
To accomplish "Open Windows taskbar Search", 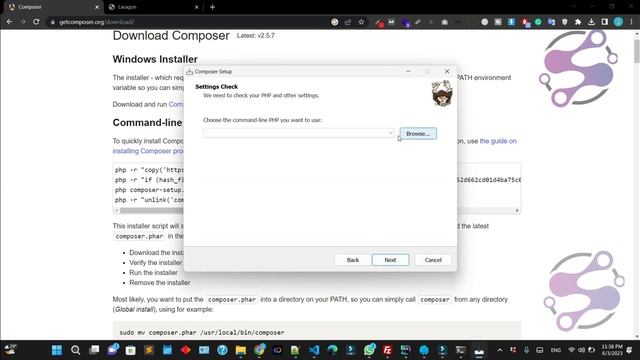I will (x=76, y=350).
